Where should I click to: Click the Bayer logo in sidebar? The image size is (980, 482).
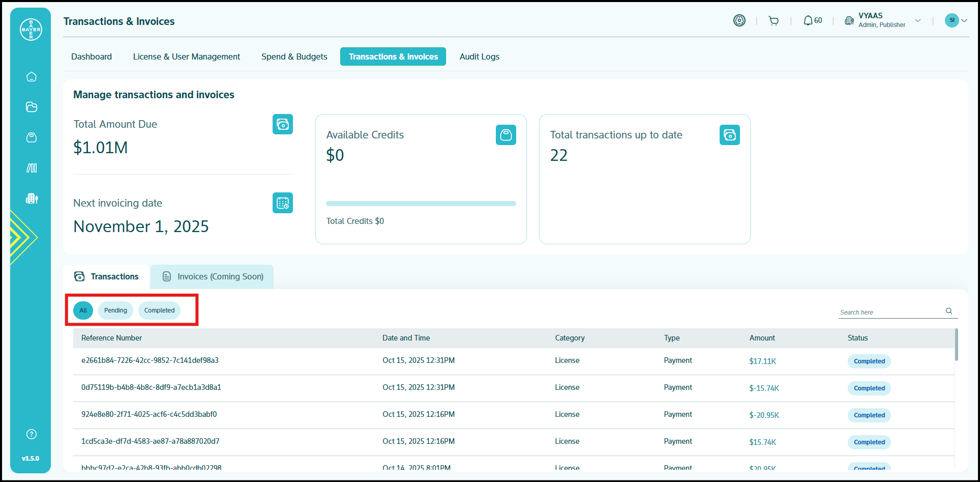point(31,30)
